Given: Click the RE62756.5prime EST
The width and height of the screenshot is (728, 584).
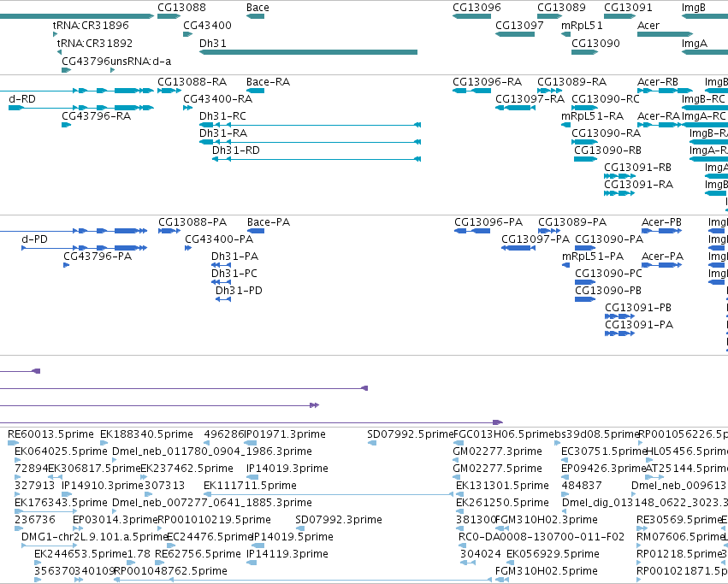Looking at the screenshot, I should 158,563.
